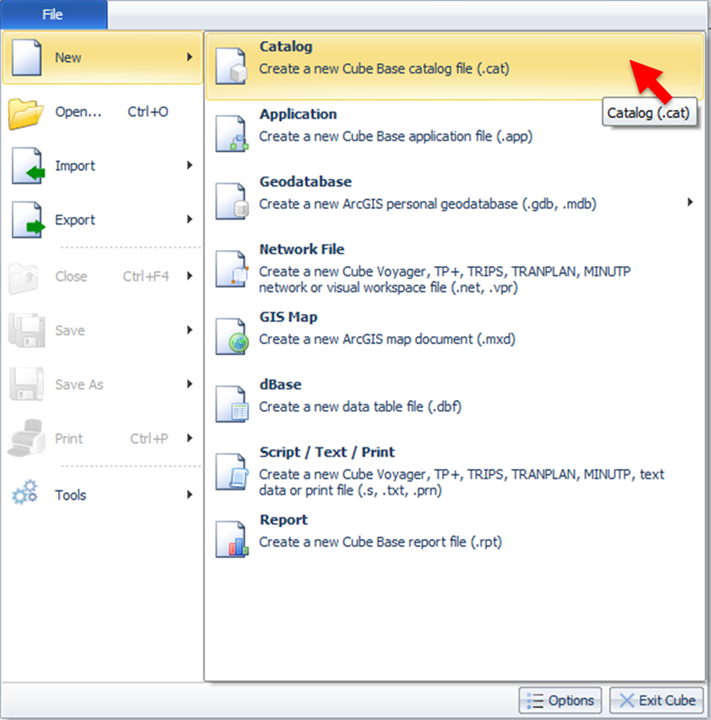711x720 pixels.
Task: Expand the New submenu arrow
Action: coord(189,57)
